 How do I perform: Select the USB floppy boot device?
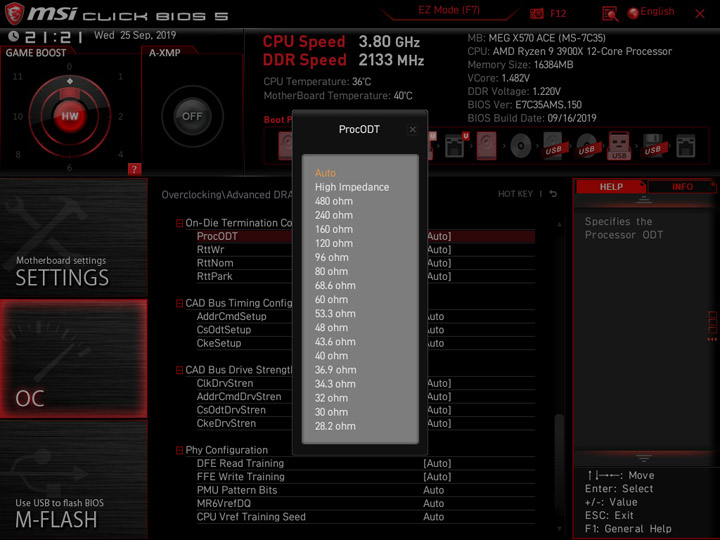[653, 146]
